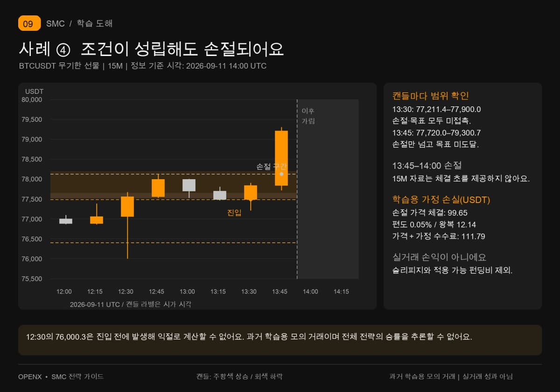Click the 75,500 y-axis label
The image size is (560, 392).
pyautogui.click(x=32, y=279)
